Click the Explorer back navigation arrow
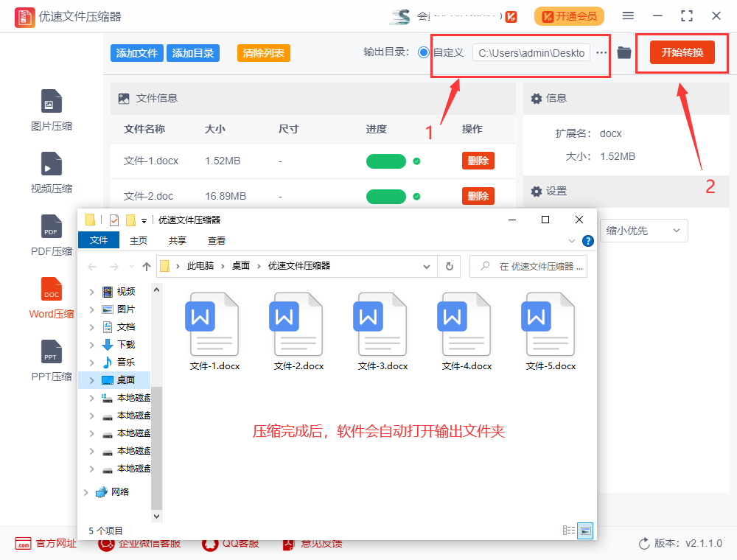This screenshot has width=737, height=560. pos(93,267)
